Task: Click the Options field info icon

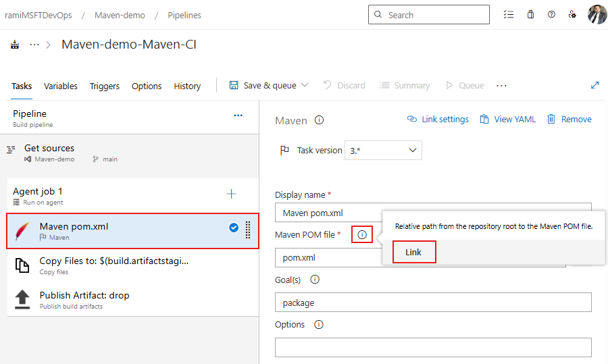Action: pyautogui.click(x=319, y=324)
